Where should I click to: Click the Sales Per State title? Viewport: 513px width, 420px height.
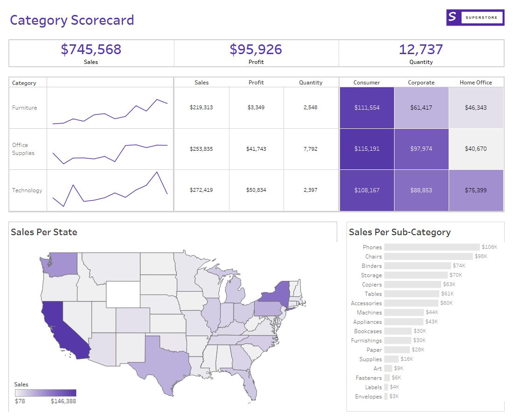click(44, 232)
